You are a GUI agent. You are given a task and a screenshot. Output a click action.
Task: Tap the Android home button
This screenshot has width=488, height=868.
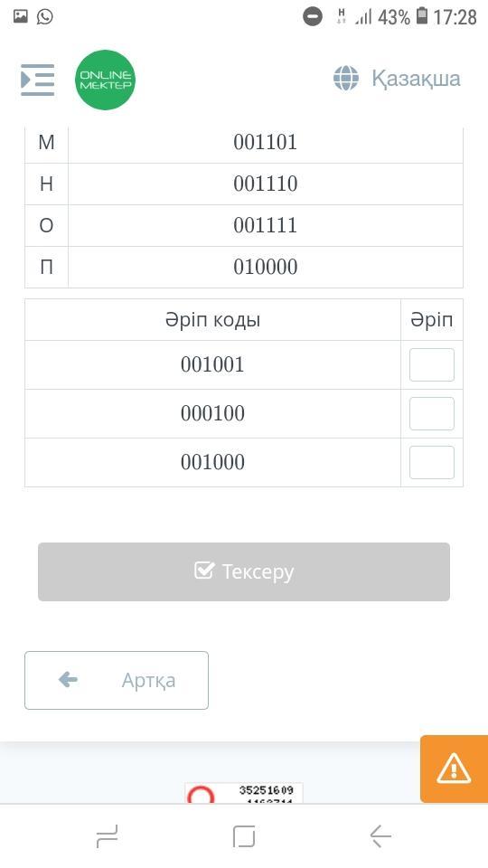click(244, 835)
